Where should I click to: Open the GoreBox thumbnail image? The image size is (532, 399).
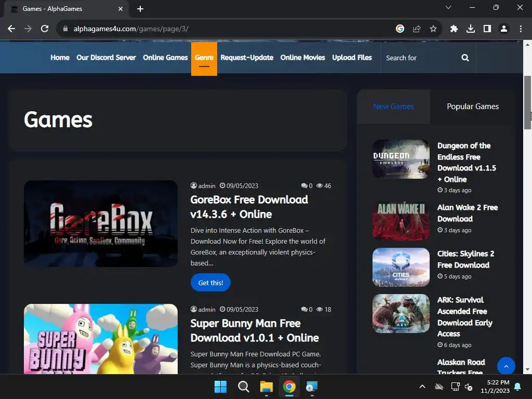101,223
